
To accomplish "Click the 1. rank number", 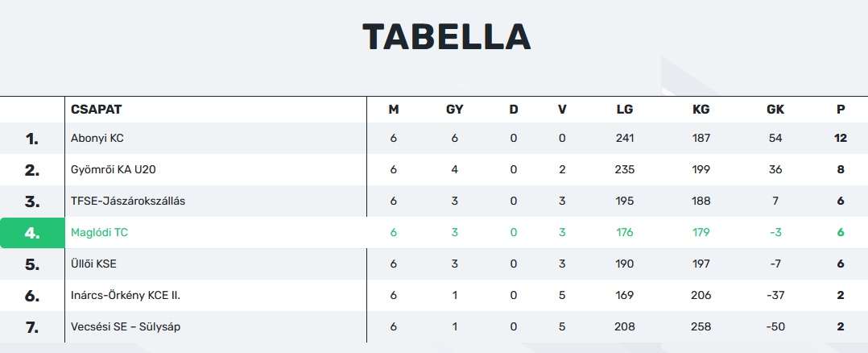I will tap(32, 139).
